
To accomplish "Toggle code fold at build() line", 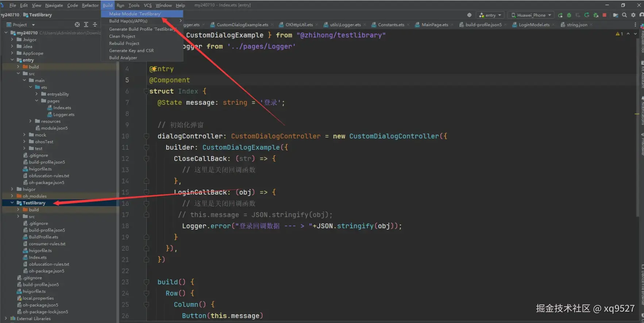I will tap(146, 282).
